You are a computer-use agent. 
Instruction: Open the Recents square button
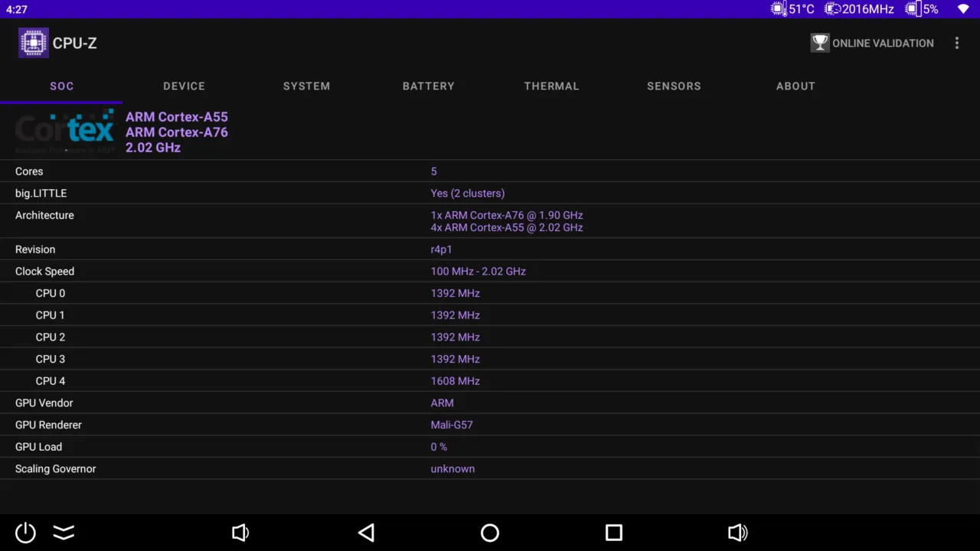pos(612,533)
